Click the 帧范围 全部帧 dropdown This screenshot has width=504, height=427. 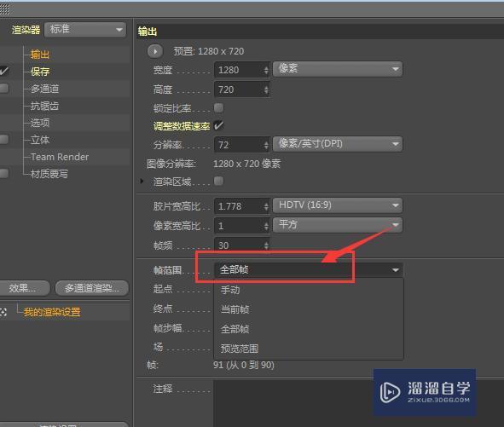click(x=309, y=270)
